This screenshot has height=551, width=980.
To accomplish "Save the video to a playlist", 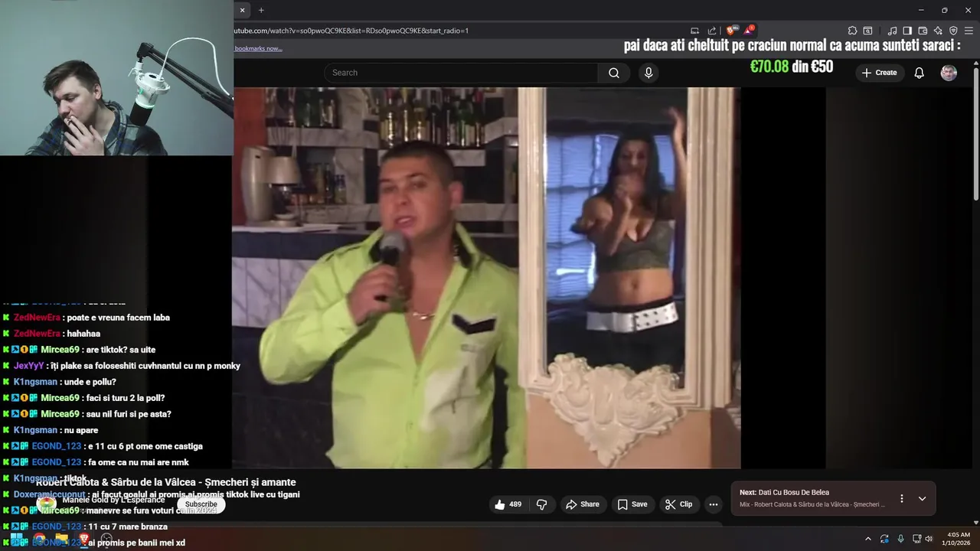I will pyautogui.click(x=632, y=504).
